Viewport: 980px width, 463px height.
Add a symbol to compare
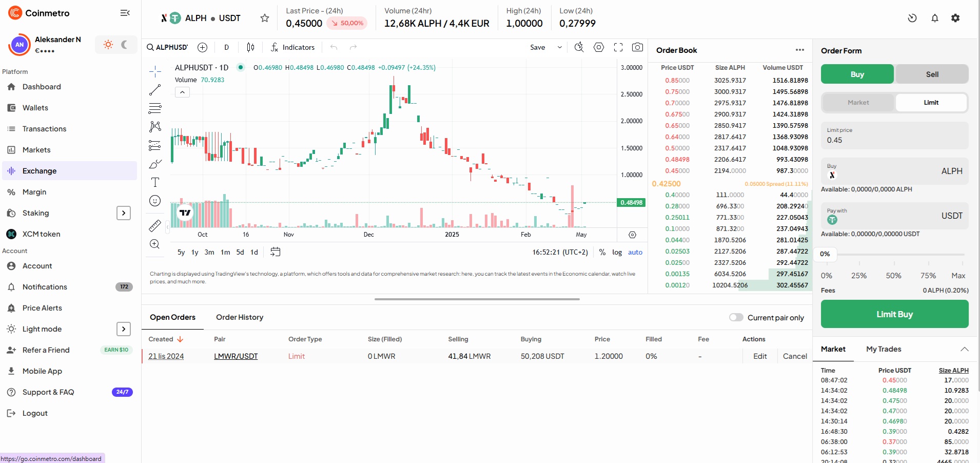coord(203,47)
